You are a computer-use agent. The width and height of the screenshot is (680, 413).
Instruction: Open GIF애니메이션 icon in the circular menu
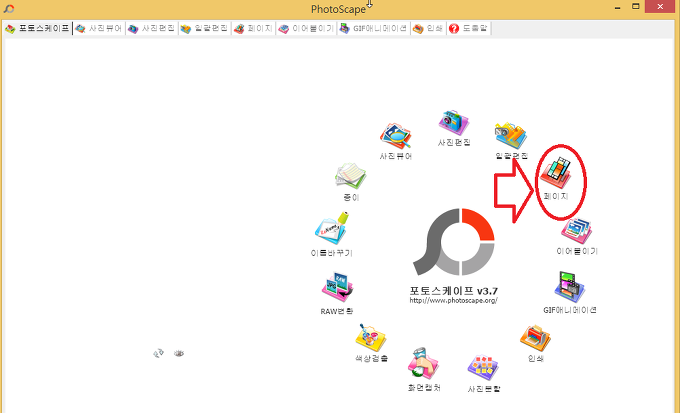click(569, 287)
